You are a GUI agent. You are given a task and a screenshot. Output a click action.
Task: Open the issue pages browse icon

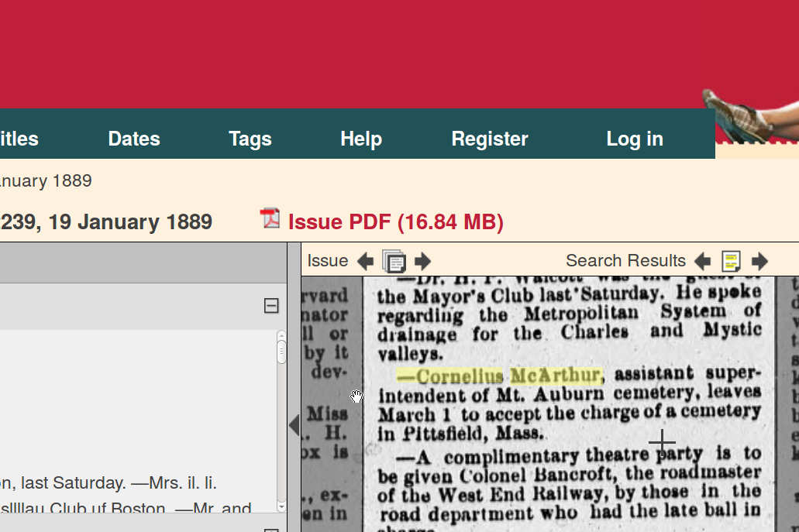394,262
